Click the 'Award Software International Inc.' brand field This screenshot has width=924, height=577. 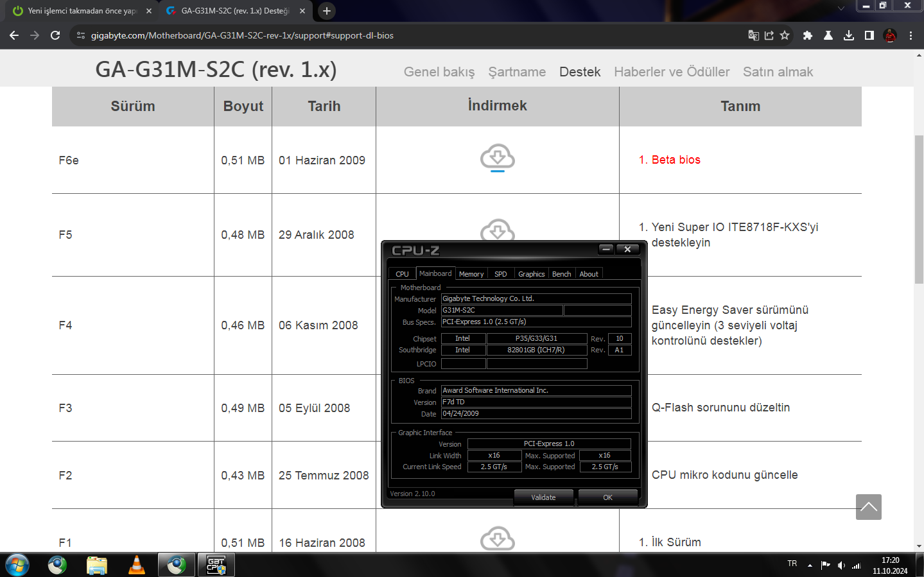pos(536,390)
